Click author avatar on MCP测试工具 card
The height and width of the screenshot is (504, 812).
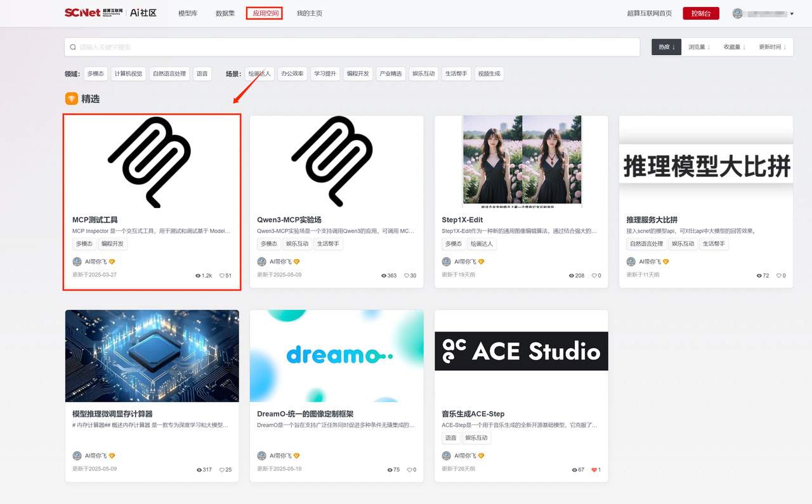click(x=77, y=262)
